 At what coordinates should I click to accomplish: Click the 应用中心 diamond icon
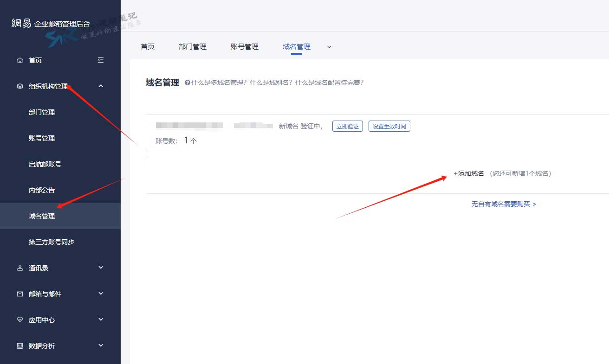[19, 320]
